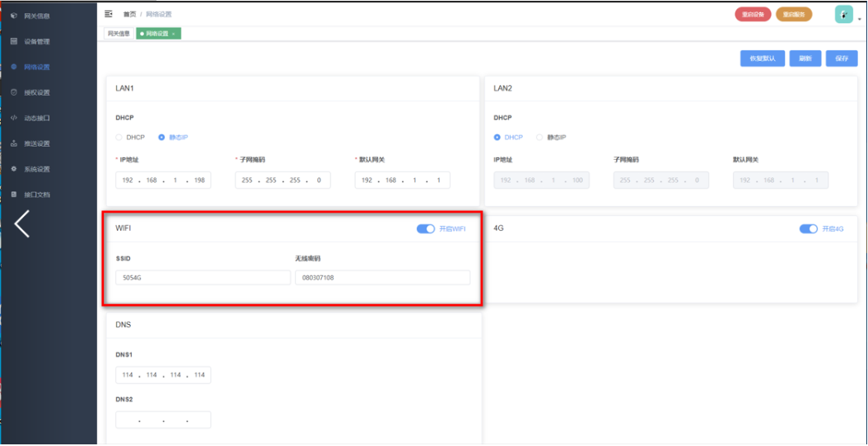Viewport: 868px width, 446px height.
Task: Turn off the 开启4G switch
Action: coord(808,228)
